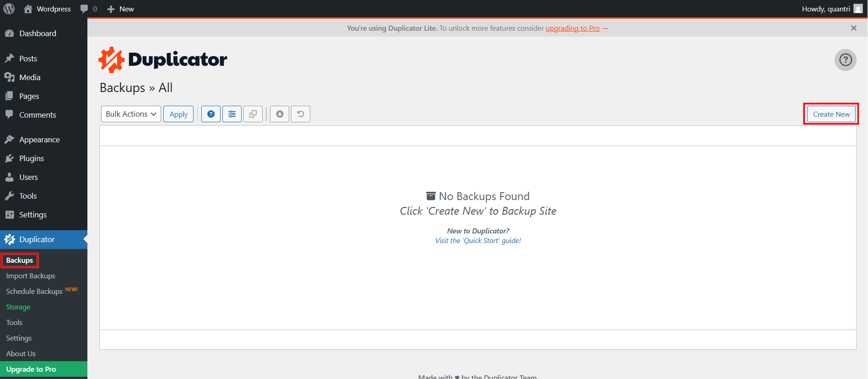Open the Storage submenu item
Screen dimensions: 868x379
click(18, 307)
